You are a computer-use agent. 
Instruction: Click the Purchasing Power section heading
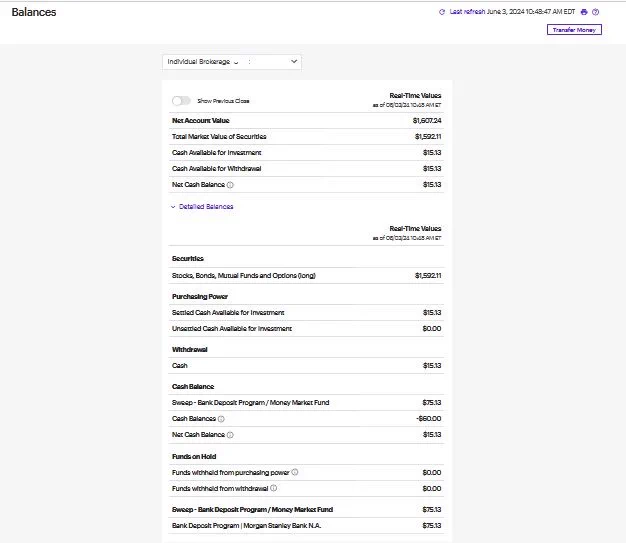[x=200, y=297]
